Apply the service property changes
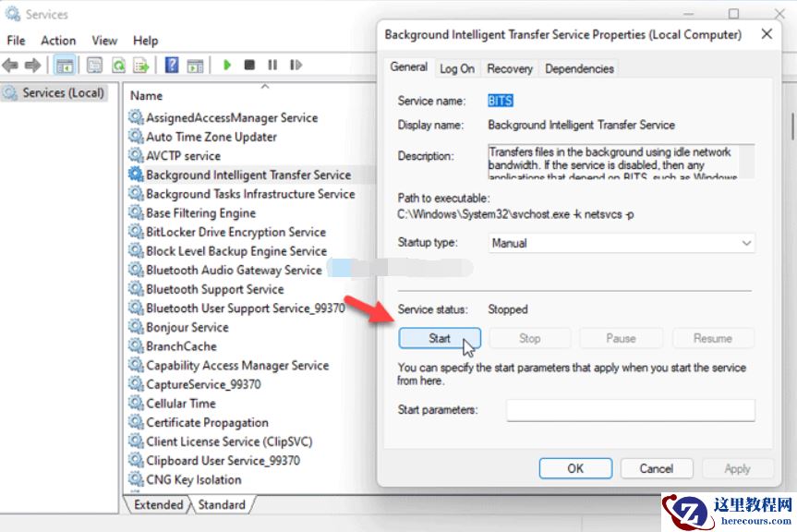Image resolution: width=797 pixels, height=532 pixels. (x=737, y=468)
